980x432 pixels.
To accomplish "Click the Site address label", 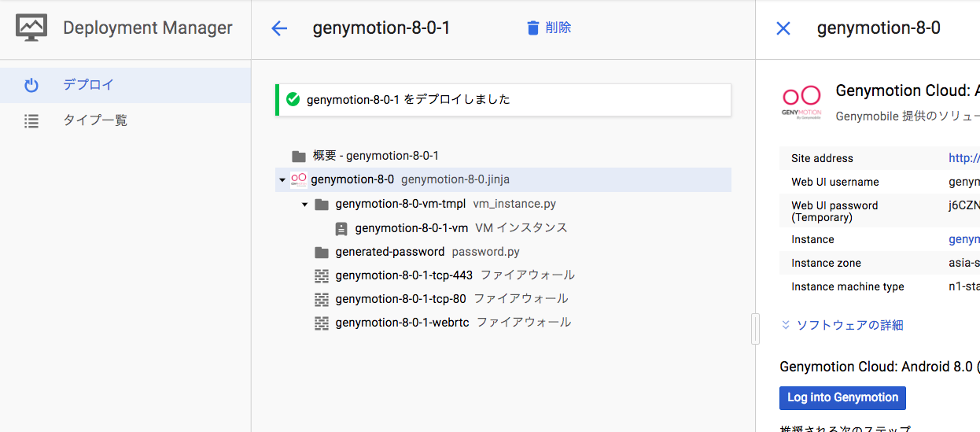I will (x=822, y=158).
